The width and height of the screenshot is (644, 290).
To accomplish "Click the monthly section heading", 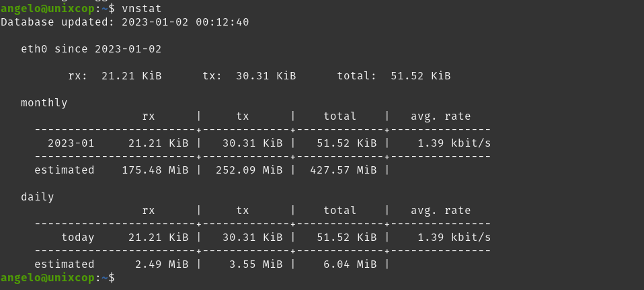I will point(44,103).
